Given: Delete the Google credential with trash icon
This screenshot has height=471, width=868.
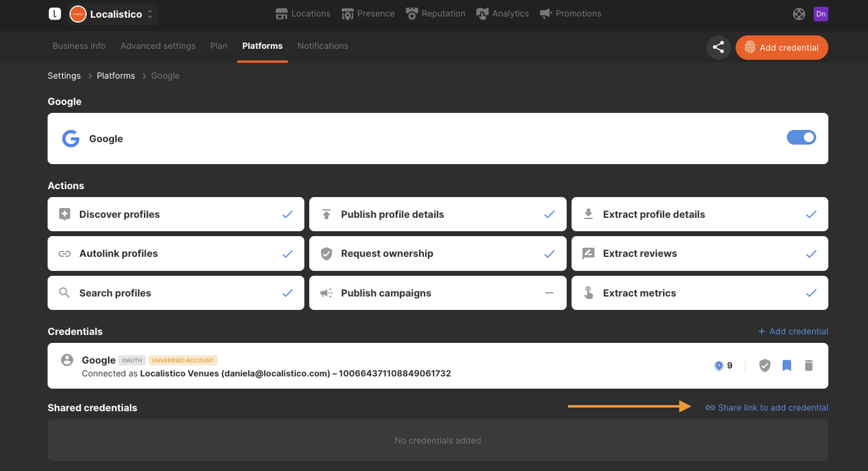Looking at the screenshot, I should tap(809, 365).
